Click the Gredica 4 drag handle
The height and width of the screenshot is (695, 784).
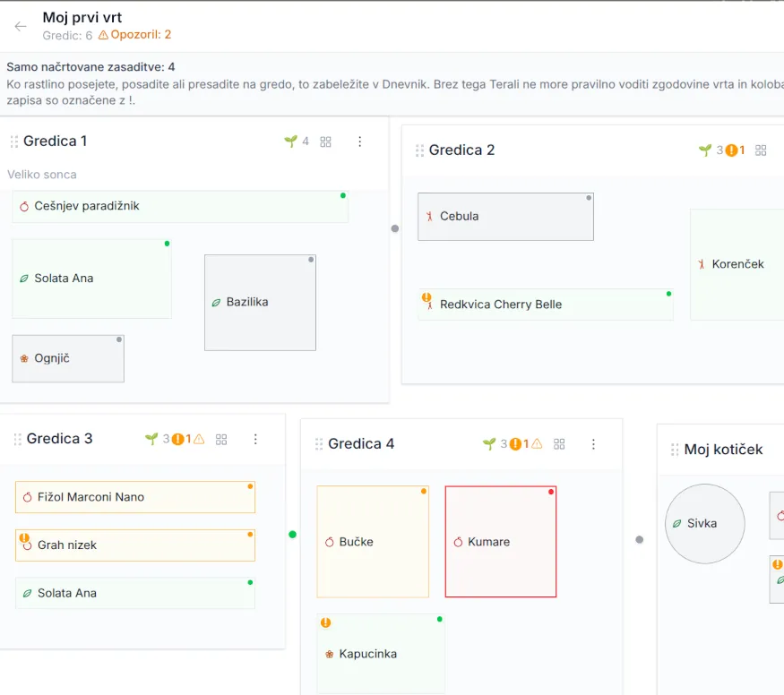pos(319,444)
